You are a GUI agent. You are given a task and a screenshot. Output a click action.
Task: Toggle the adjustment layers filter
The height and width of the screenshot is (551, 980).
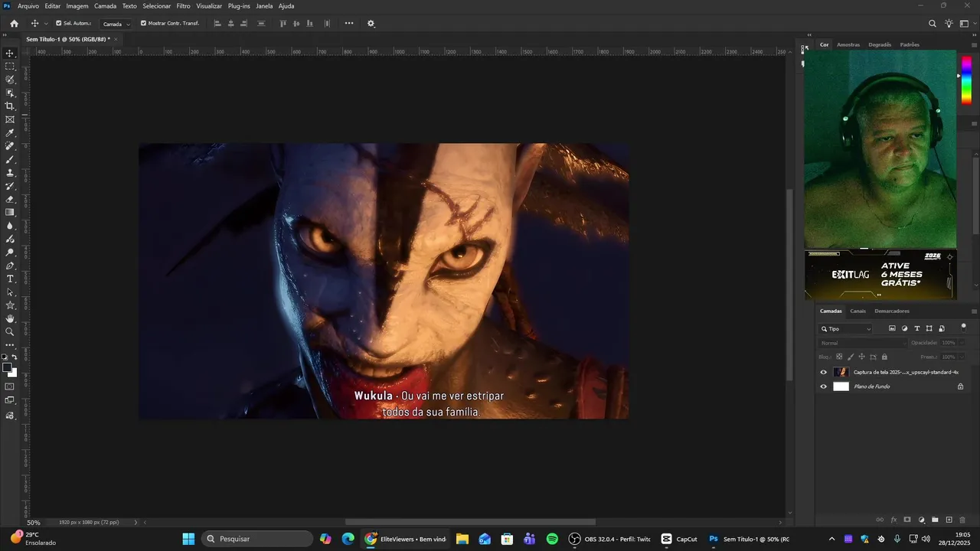[904, 328]
